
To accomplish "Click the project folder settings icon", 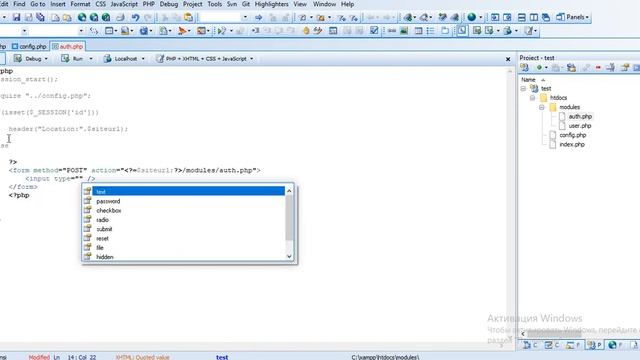I will (x=571, y=68).
